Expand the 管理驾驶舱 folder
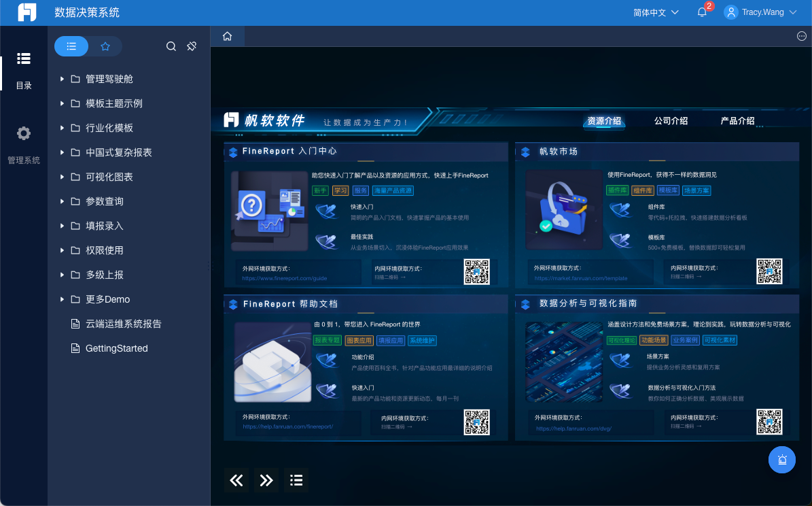 (62, 79)
